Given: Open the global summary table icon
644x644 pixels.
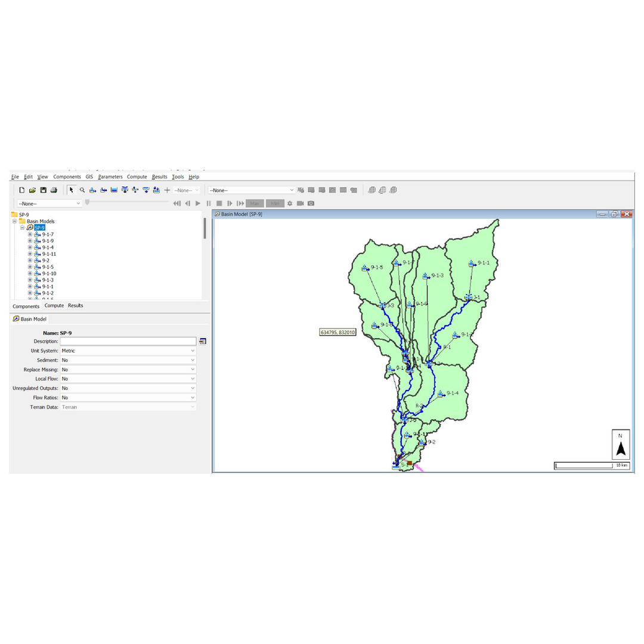Looking at the screenshot, I should point(311,190).
